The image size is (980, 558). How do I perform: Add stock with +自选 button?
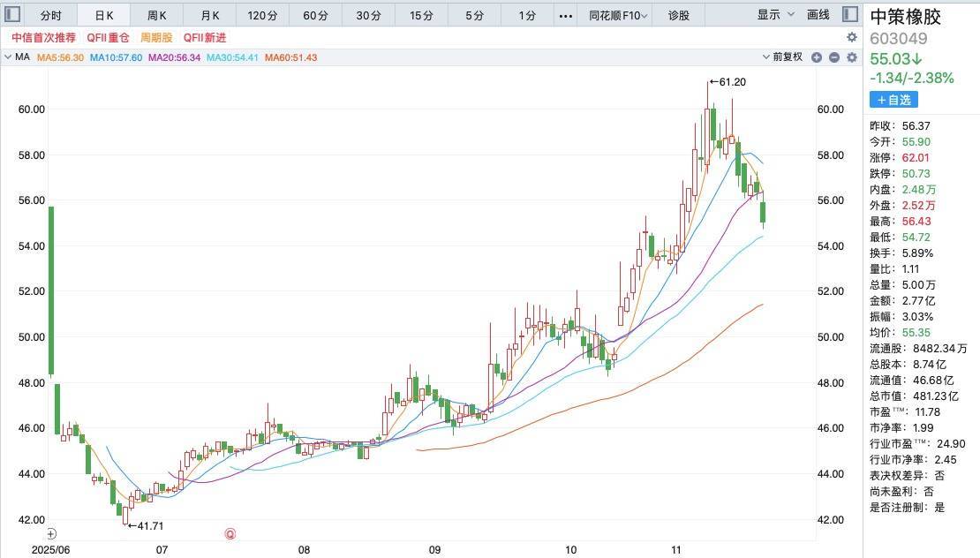pyautogui.click(x=893, y=99)
